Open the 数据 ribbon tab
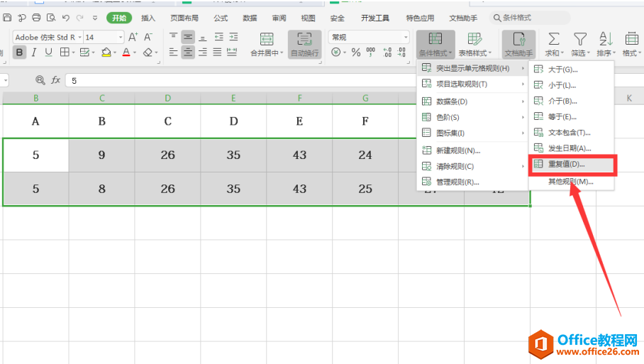Screen dimensions: 644x364 (250, 18)
